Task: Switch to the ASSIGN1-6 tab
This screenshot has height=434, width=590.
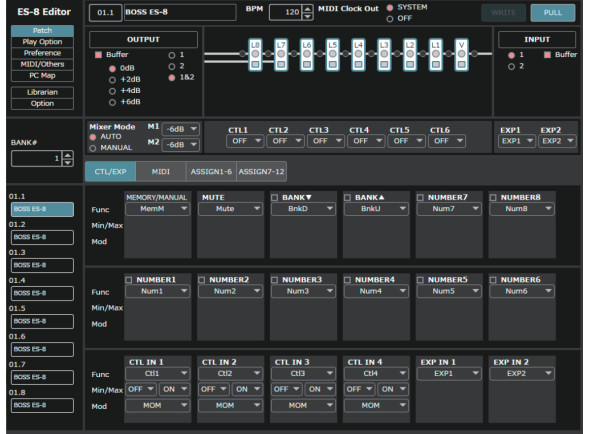Action: tap(211, 172)
